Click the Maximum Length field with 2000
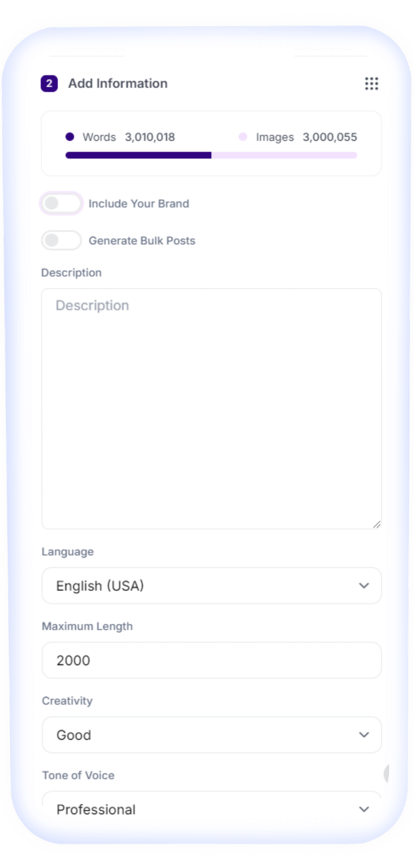The width and height of the screenshot is (414, 868). (212, 660)
